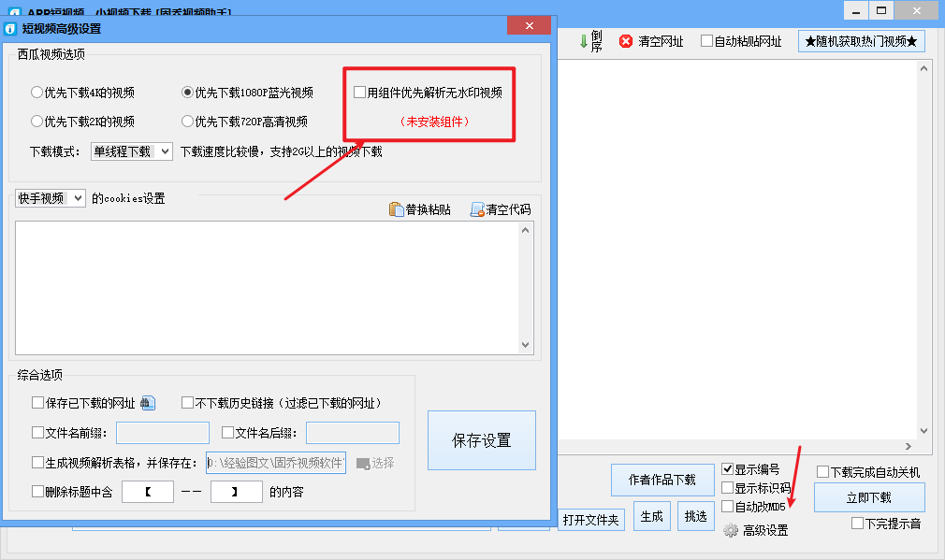This screenshot has width=945, height=560.
Task: Click filename suffix input field
Action: point(353,433)
